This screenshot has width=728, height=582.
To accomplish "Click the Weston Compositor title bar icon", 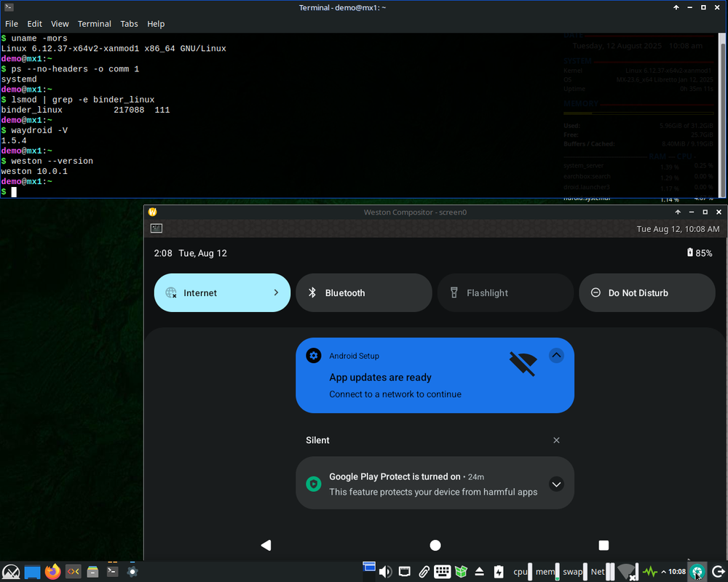I will coord(152,212).
